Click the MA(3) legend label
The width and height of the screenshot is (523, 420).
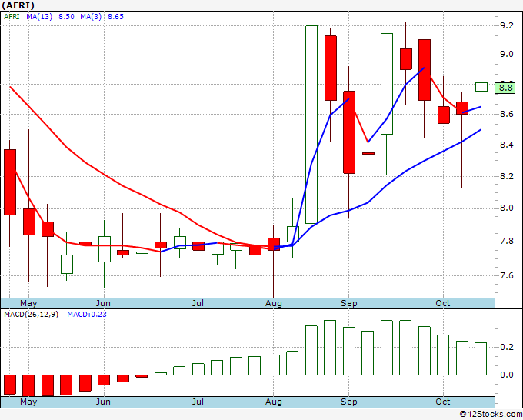pos(91,17)
